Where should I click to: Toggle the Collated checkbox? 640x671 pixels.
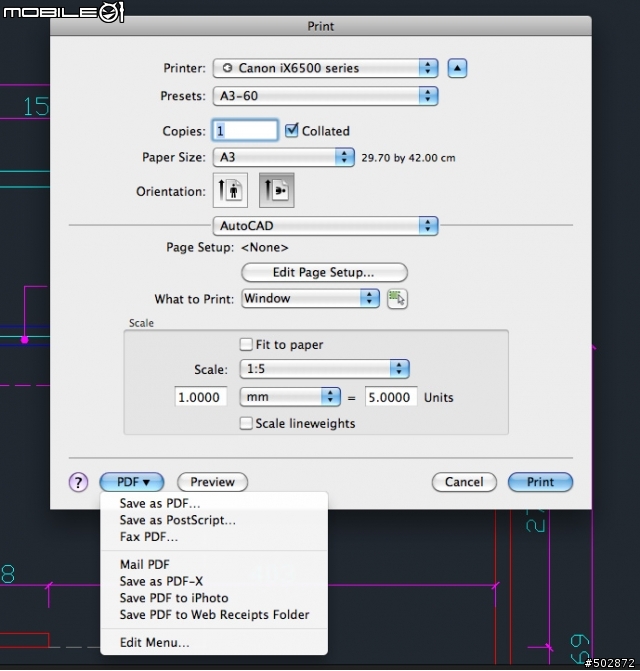click(x=291, y=130)
